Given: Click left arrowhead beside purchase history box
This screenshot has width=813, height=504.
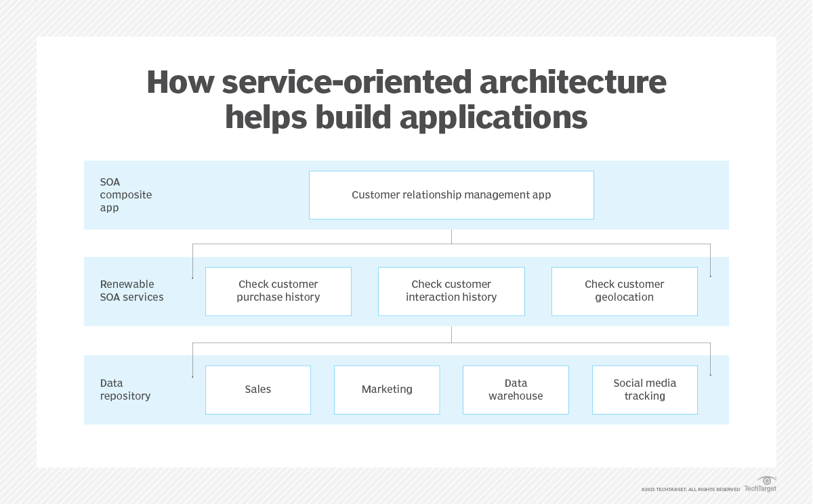Looking at the screenshot, I should 193,276.
